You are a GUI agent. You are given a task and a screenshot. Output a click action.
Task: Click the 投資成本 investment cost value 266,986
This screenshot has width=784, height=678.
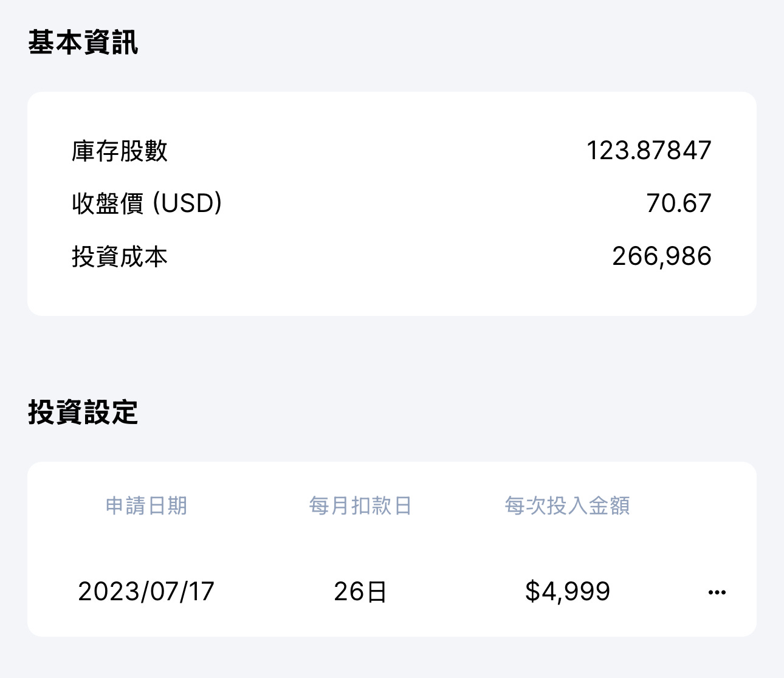click(x=662, y=256)
